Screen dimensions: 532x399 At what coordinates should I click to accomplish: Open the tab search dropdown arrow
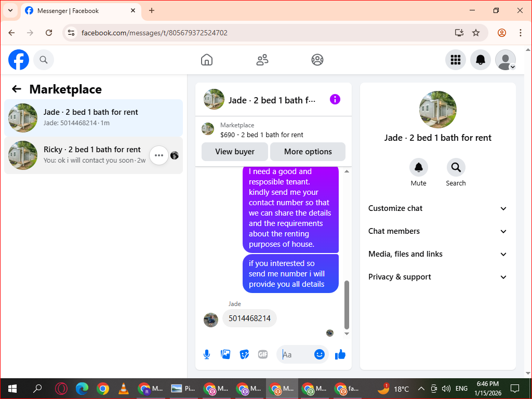pos(10,10)
